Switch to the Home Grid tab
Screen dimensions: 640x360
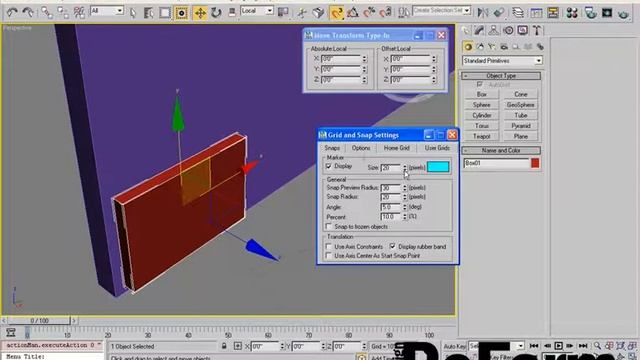pos(396,148)
